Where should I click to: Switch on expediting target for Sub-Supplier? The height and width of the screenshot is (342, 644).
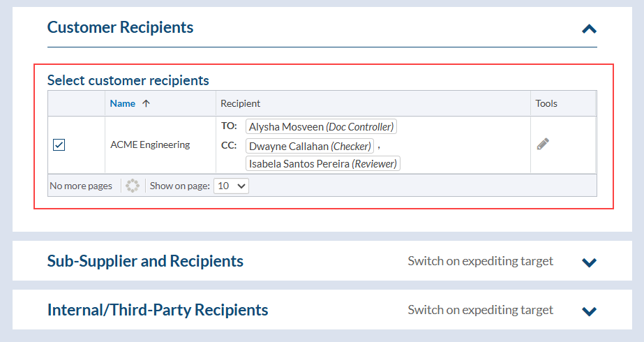point(480,261)
